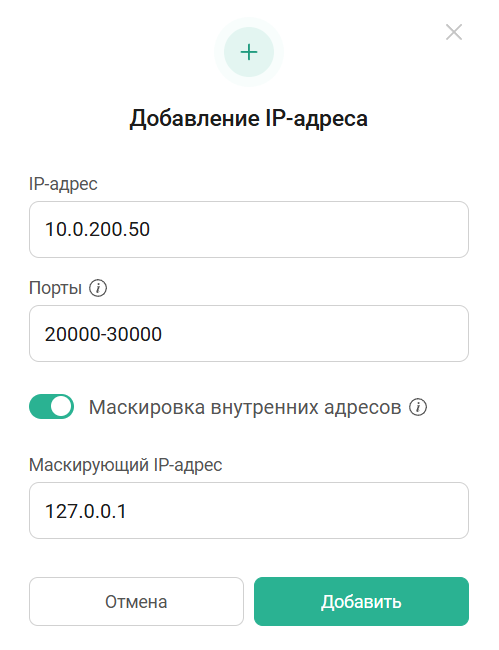The image size is (499, 650).
Task: Click the green plus icon at top
Action: (249, 52)
